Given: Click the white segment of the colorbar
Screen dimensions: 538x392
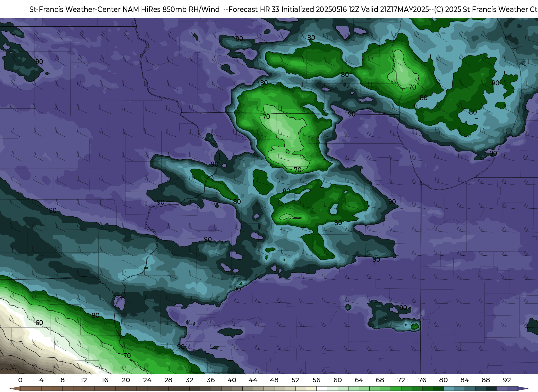Looking at the screenshot, I should [322, 389].
